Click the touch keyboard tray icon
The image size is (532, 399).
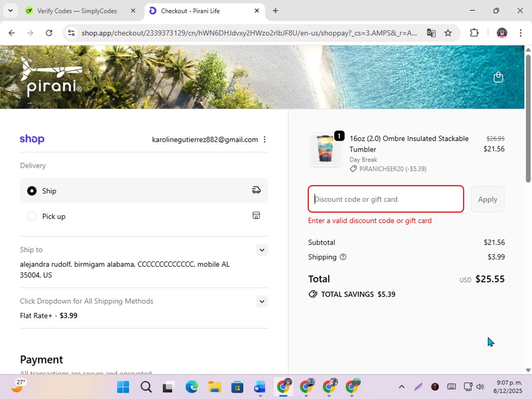[x=451, y=387]
